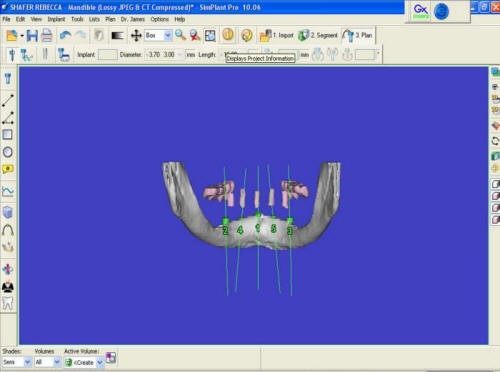The height and width of the screenshot is (372, 500).
Task: Click the implant icon in left sidebar
Action: click(x=8, y=79)
